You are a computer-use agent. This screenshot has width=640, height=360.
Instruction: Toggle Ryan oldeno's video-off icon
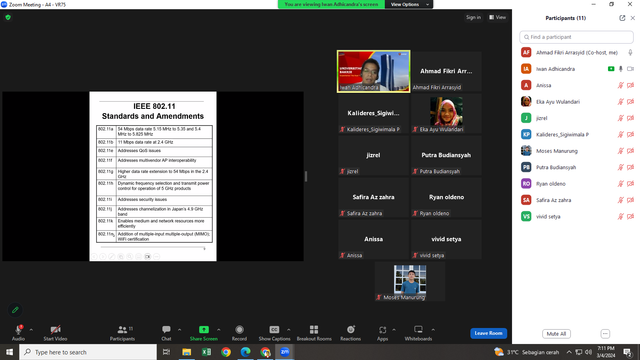click(630, 184)
